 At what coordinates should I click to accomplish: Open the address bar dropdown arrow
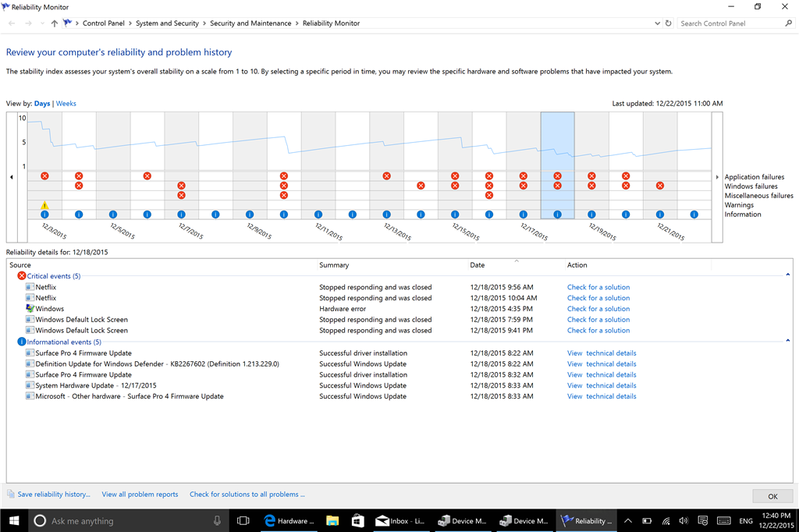657,23
